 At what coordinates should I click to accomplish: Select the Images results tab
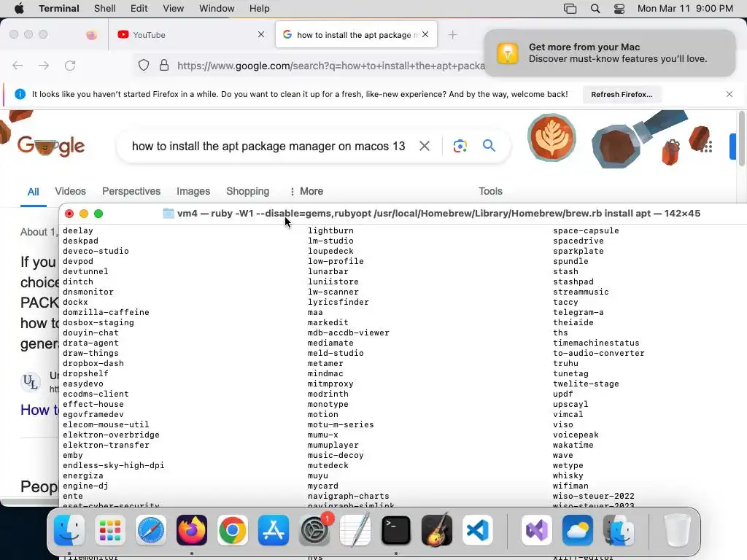(193, 192)
